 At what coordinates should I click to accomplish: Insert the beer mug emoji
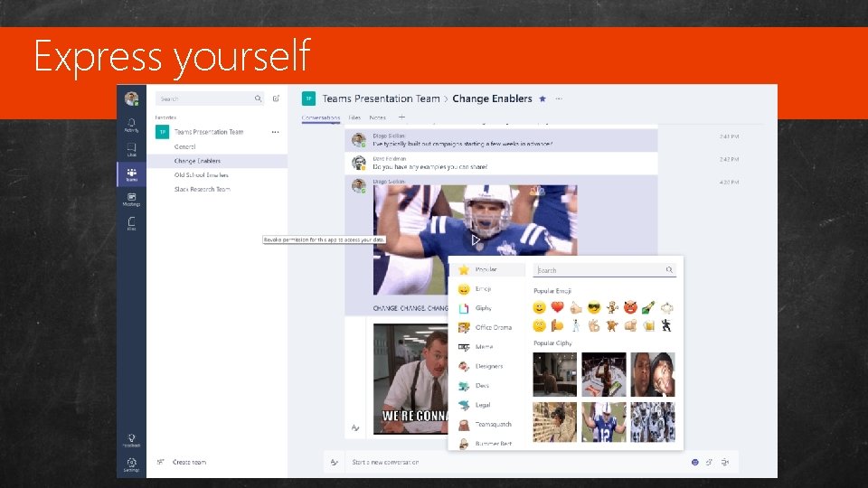[648, 325]
